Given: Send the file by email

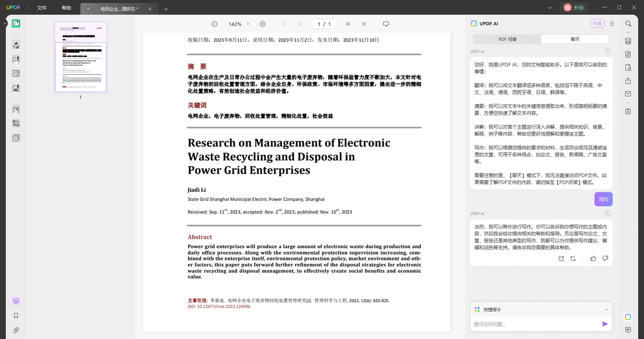Looking at the screenshot, I should [628, 93].
